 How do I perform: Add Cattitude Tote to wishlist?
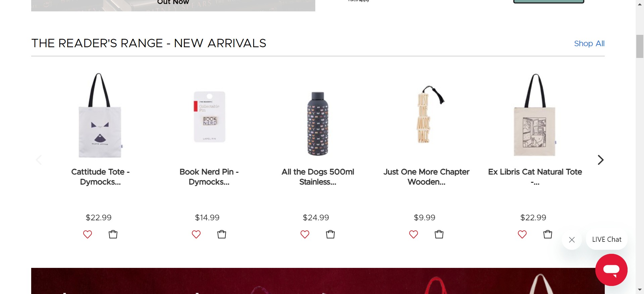pos(88,234)
